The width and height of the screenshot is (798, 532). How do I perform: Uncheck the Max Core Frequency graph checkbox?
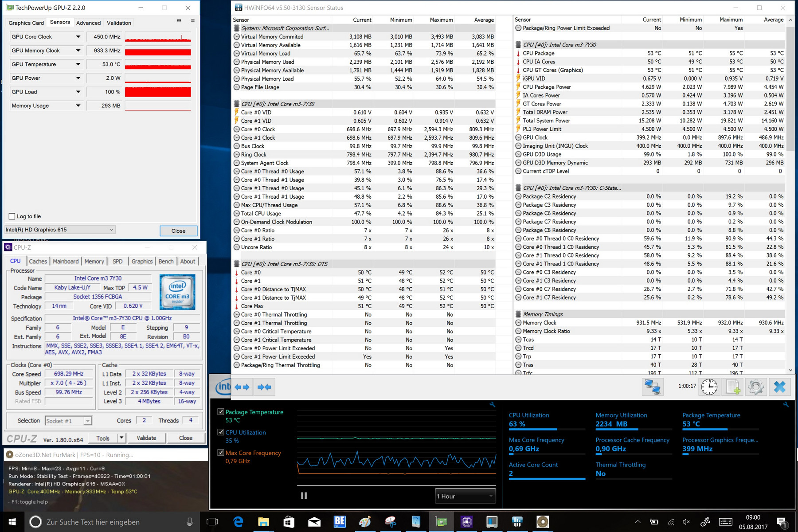220,453
